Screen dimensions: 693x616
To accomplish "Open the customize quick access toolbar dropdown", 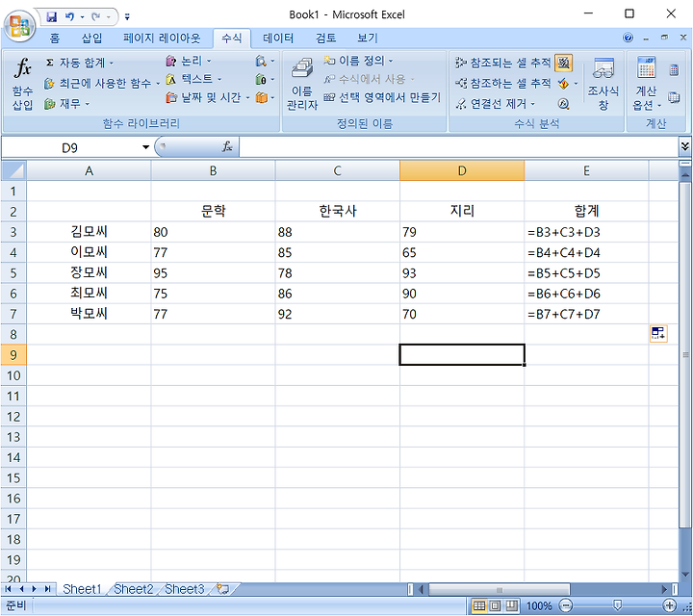I will pyautogui.click(x=127, y=16).
